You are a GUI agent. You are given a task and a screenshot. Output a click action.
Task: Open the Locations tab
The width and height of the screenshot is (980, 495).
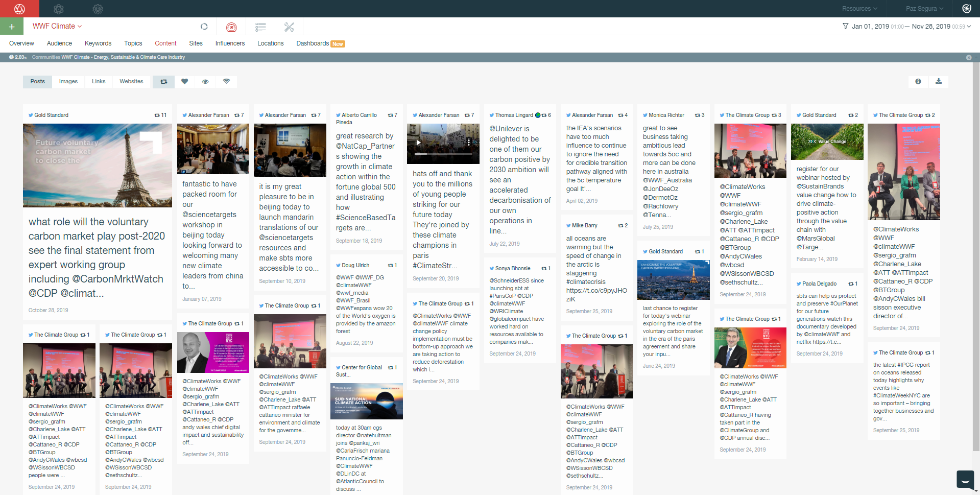point(270,43)
